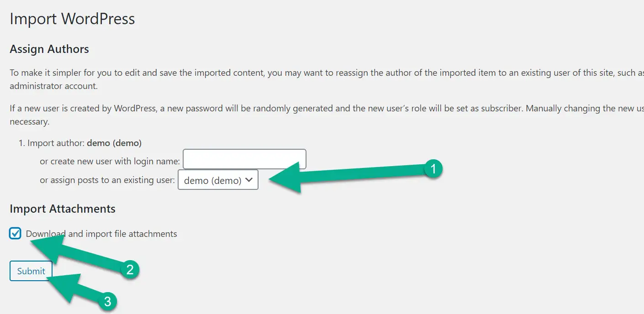Select the demo (demo) option in dropdown
Image resolution: width=644 pixels, height=314 pixels.
coord(212,179)
